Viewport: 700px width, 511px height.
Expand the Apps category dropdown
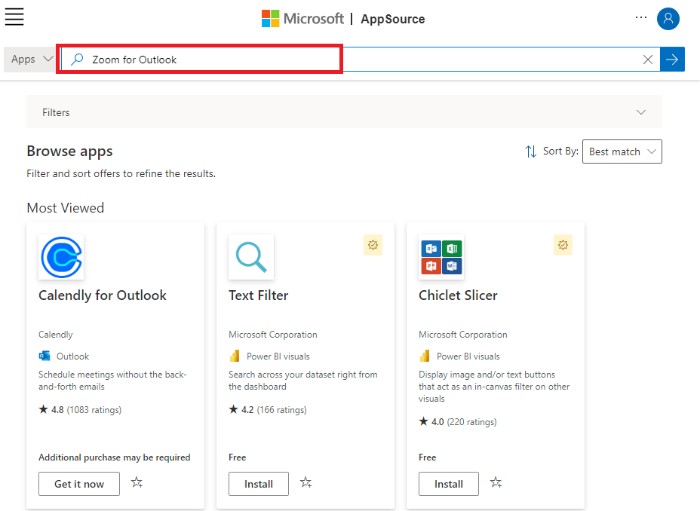(30, 59)
